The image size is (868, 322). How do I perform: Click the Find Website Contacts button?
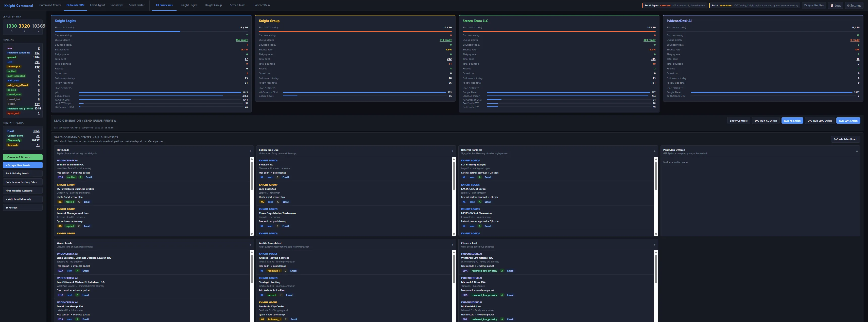coord(23,191)
